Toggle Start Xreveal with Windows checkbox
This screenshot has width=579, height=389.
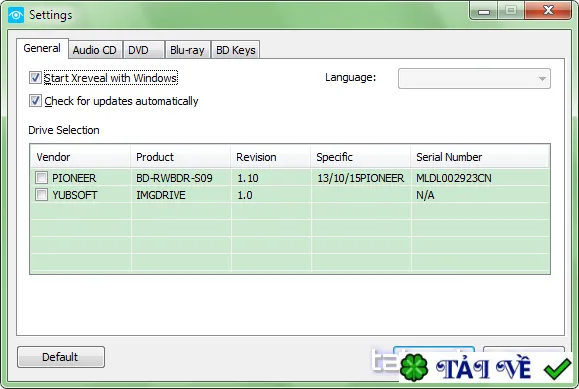coord(35,78)
